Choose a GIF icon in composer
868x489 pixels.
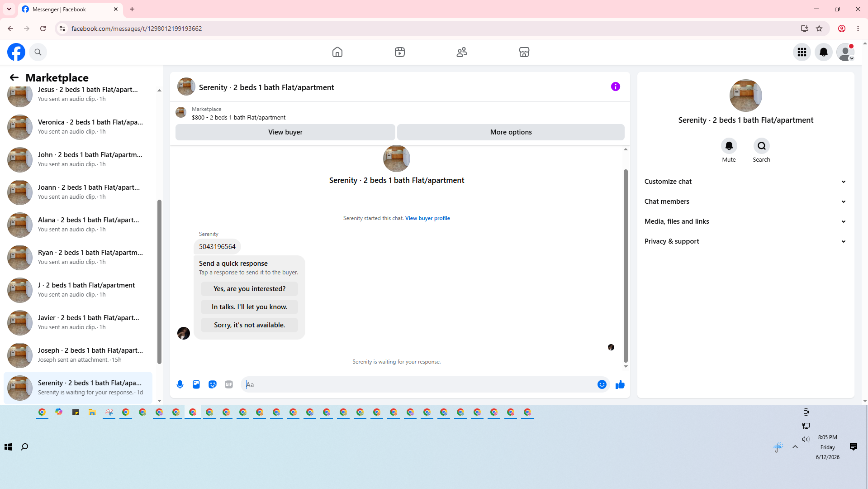[229, 384]
